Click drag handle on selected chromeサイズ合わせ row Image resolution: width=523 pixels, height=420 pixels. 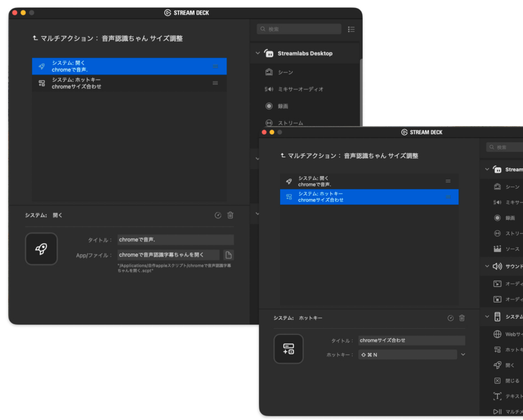tap(448, 197)
